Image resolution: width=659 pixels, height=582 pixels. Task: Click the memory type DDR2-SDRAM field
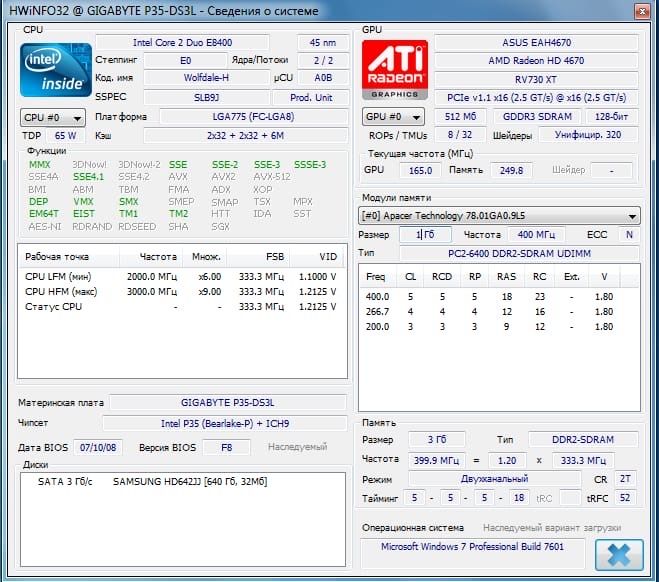583,440
